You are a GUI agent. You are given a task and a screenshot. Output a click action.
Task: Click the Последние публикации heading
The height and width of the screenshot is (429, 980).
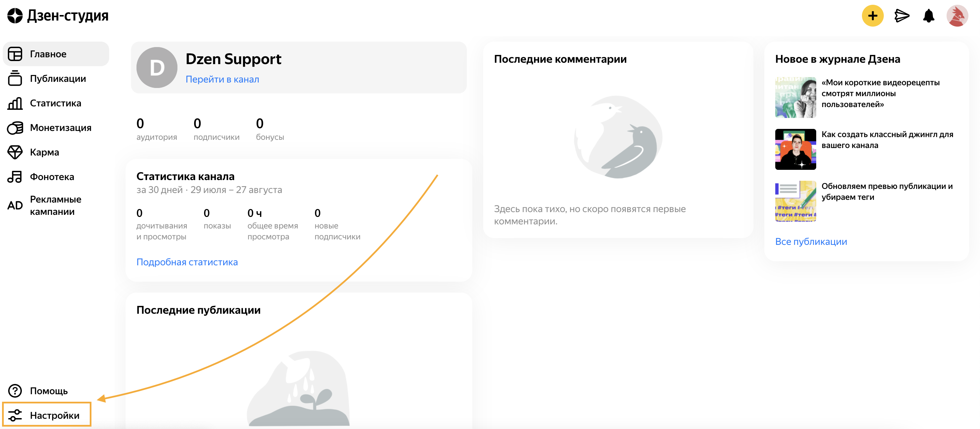click(198, 310)
